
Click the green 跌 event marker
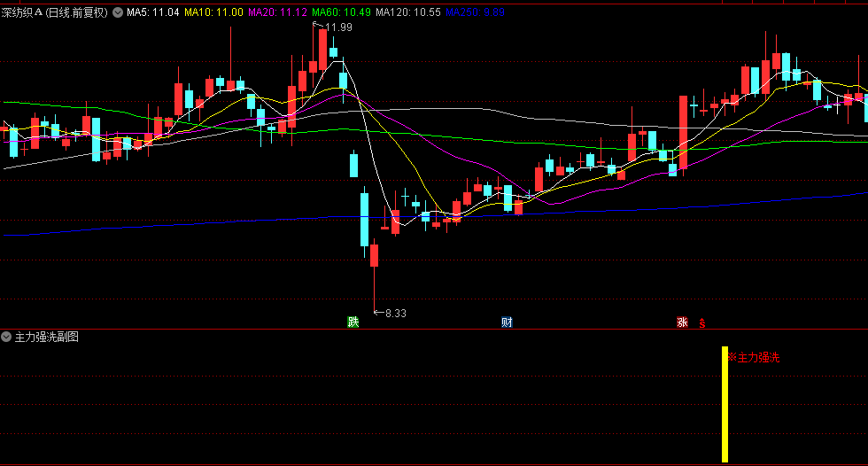click(x=353, y=322)
